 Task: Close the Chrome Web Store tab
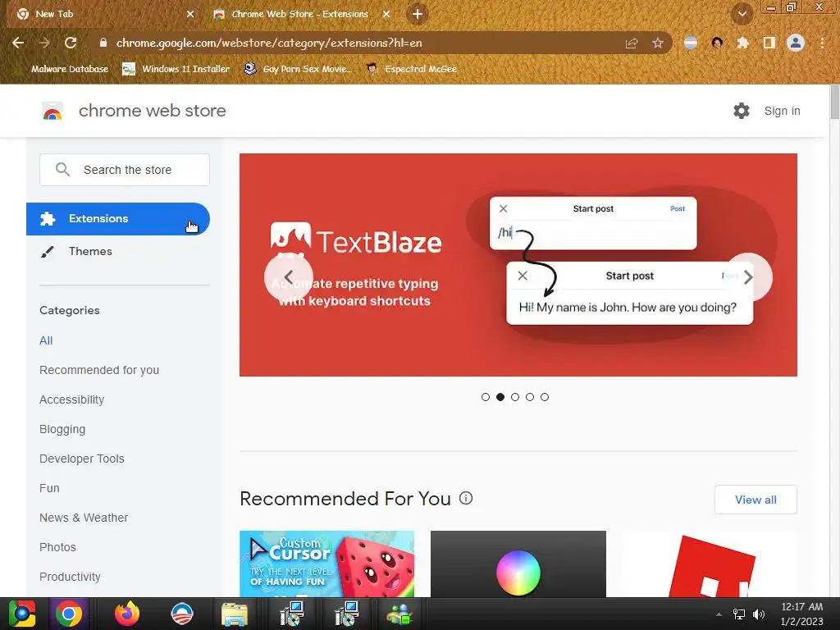pyautogui.click(x=386, y=15)
